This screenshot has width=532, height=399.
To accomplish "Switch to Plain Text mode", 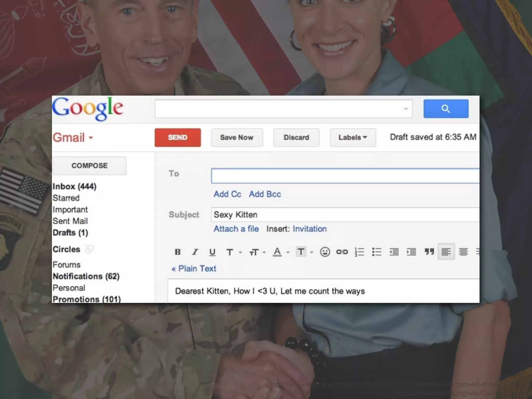I will 194,269.
